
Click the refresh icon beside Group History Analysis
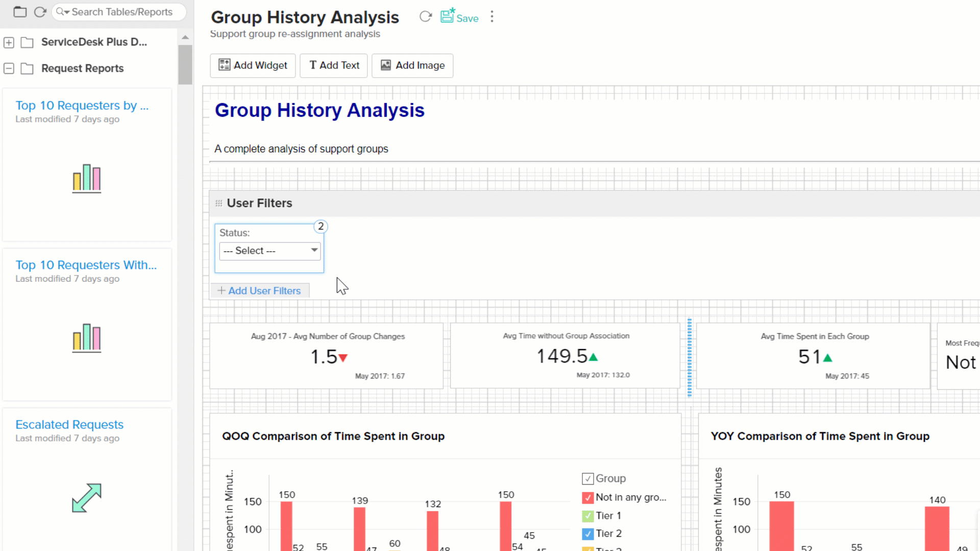[426, 16]
